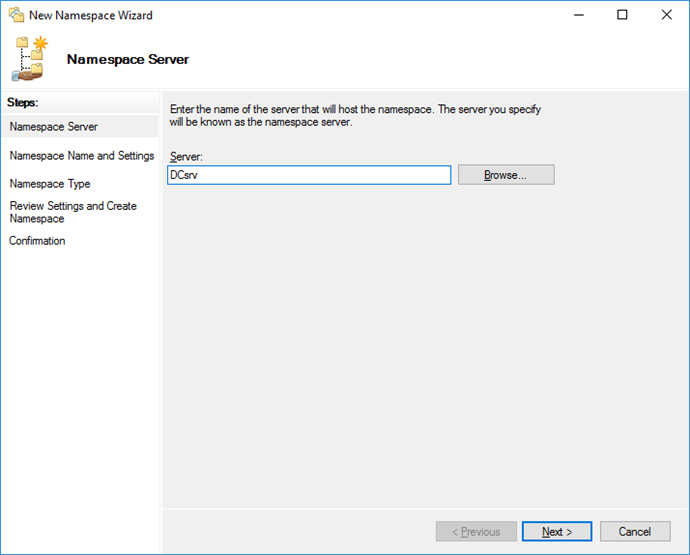Click inside the Server text field
This screenshot has height=555, width=690.
pyautogui.click(x=309, y=175)
